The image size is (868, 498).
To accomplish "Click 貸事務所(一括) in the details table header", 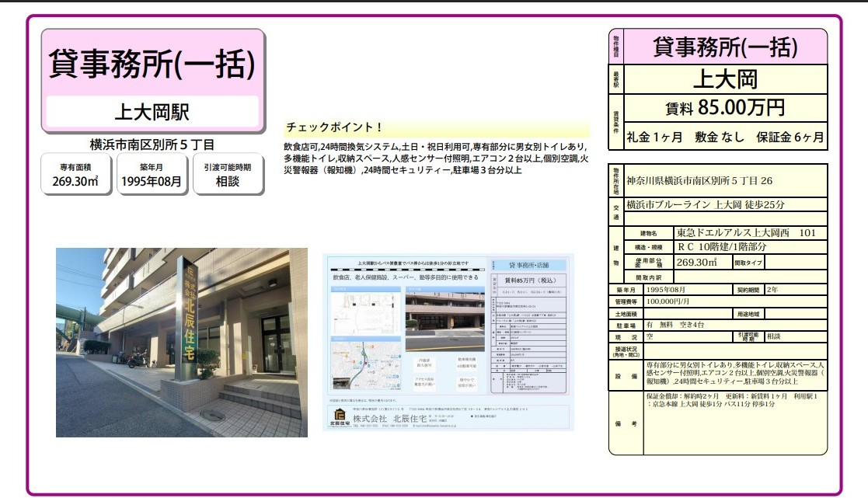I will [x=725, y=47].
